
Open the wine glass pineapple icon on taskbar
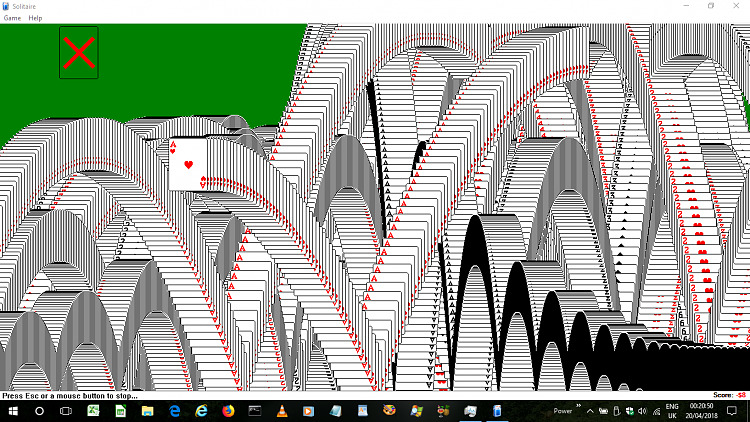tap(443, 411)
